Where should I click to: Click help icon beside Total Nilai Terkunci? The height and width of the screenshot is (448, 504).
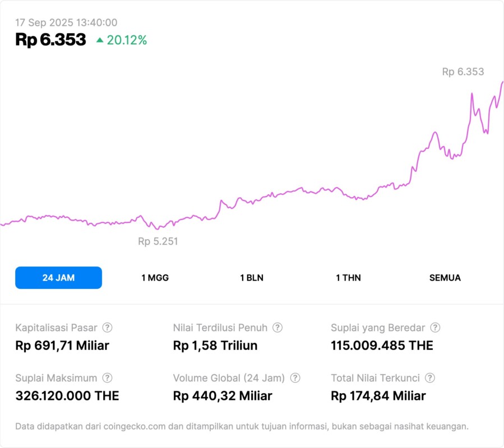430,378
